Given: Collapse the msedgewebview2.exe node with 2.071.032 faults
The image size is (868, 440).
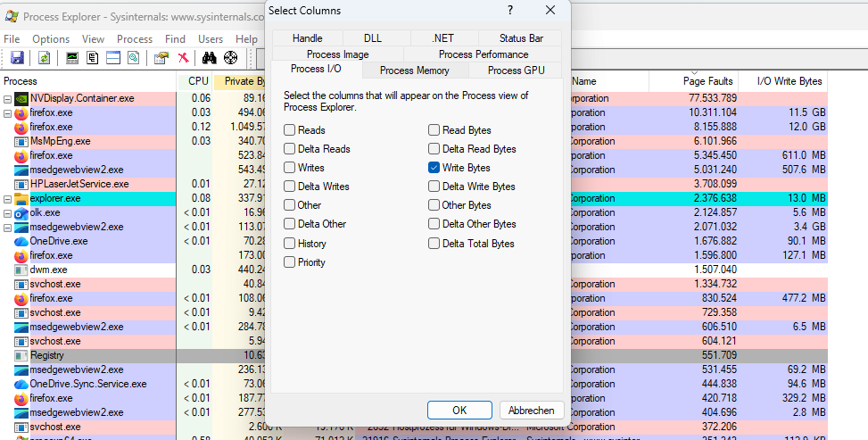Looking at the screenshot, I should 8,228.
